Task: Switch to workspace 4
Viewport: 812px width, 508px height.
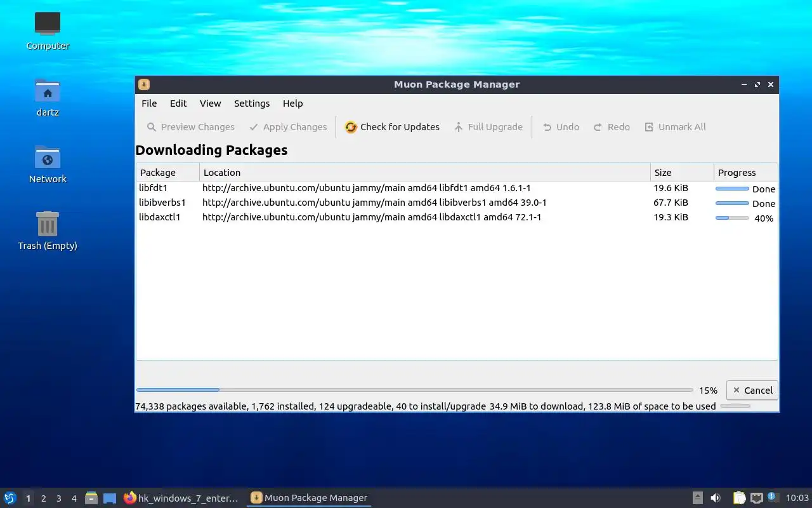Action: click(x=74, y=498)
